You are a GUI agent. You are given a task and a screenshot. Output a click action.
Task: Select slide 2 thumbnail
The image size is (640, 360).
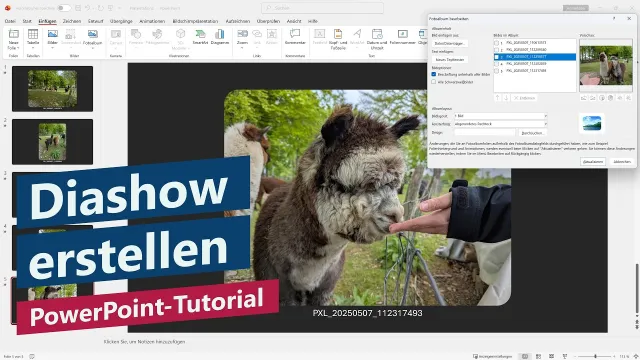tap(52, 142)
